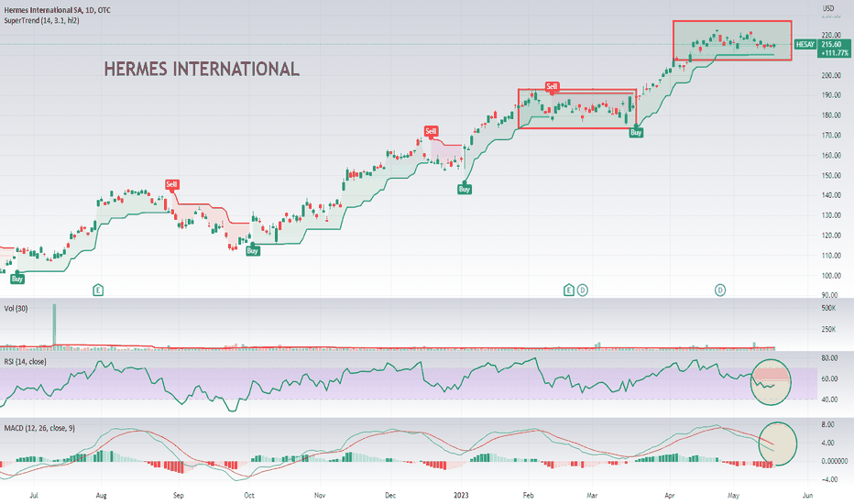Click the Oct label on the time axis
854x504 pixels.
[249, 495]
